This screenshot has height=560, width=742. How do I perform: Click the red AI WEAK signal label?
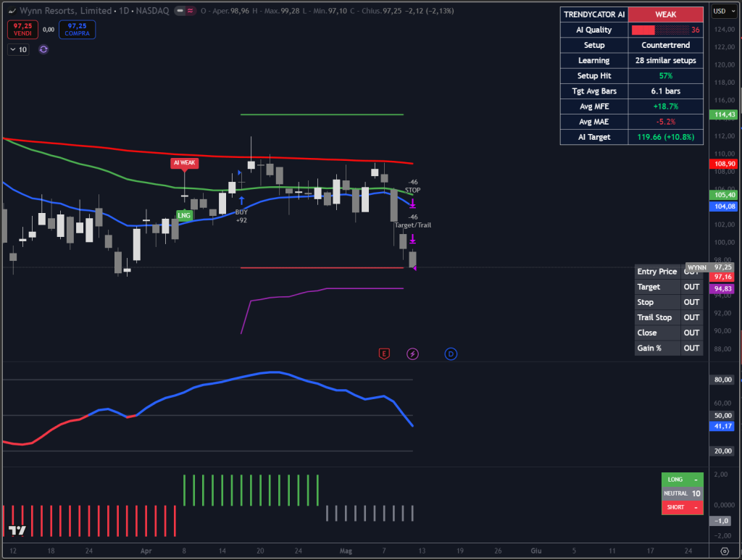[x=184, y=163]
